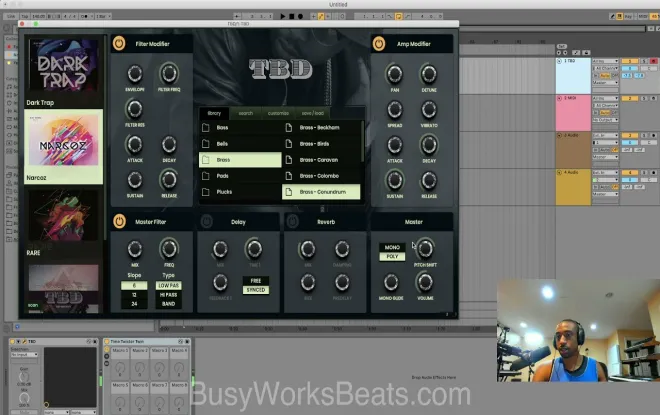
Task: Enable the Delay section power button
Action: coord(206,221)
